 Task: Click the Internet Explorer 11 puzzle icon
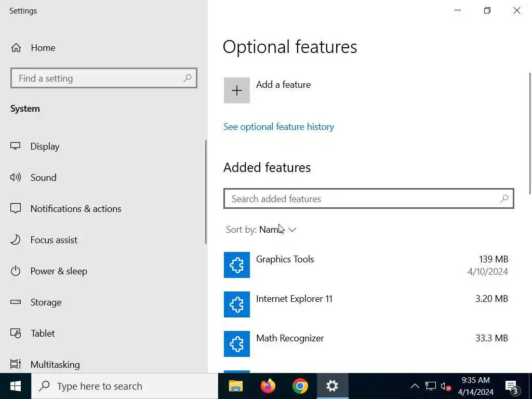(x=237, y=304)
